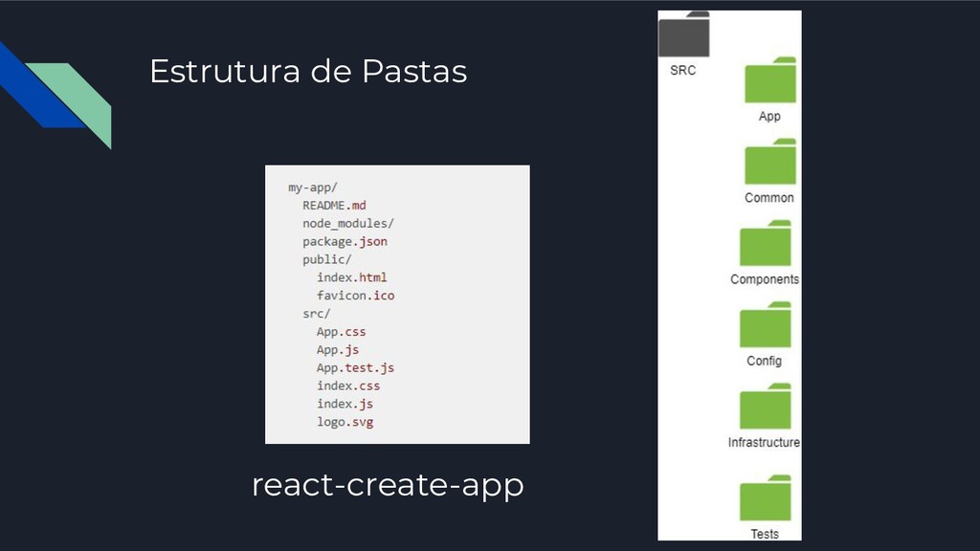Select the 'index.html' line
980x551 pixels.
click(x=352, y=277)
